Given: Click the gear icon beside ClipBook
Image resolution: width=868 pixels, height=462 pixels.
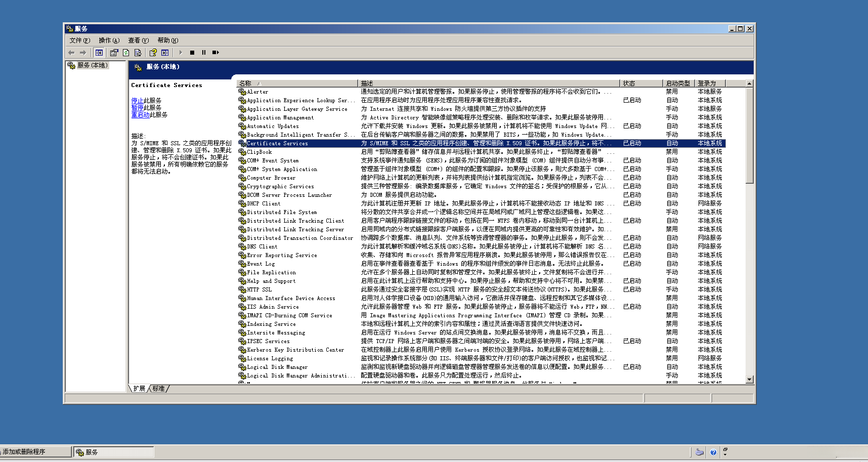Looking at the screenshot, I should pyautogui.click(x=242, y=152).
